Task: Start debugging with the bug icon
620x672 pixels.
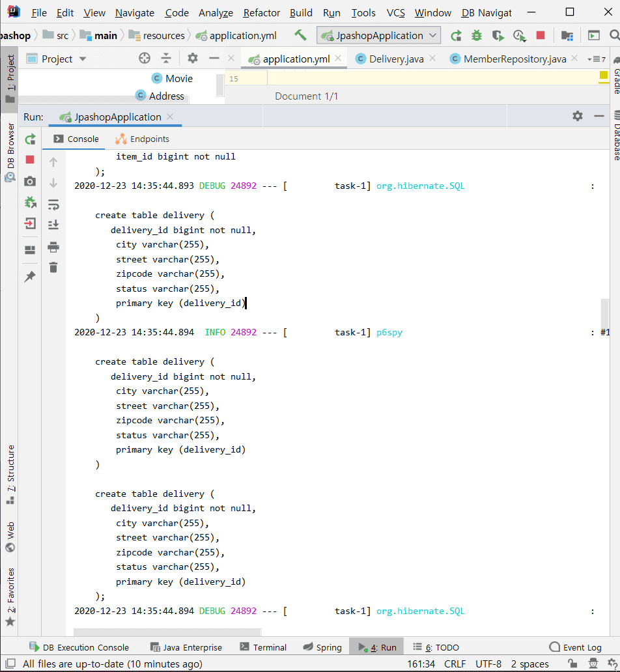Action: coord(477,36)
